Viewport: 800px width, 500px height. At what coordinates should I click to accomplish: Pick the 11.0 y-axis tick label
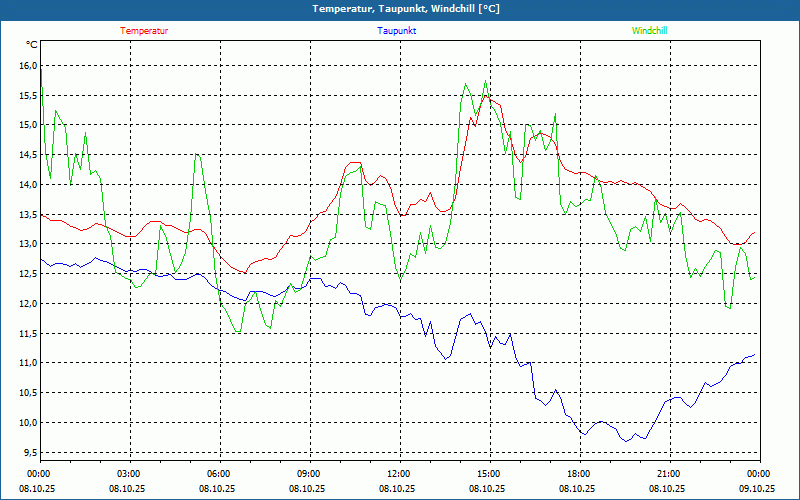(x=27, y=363)
